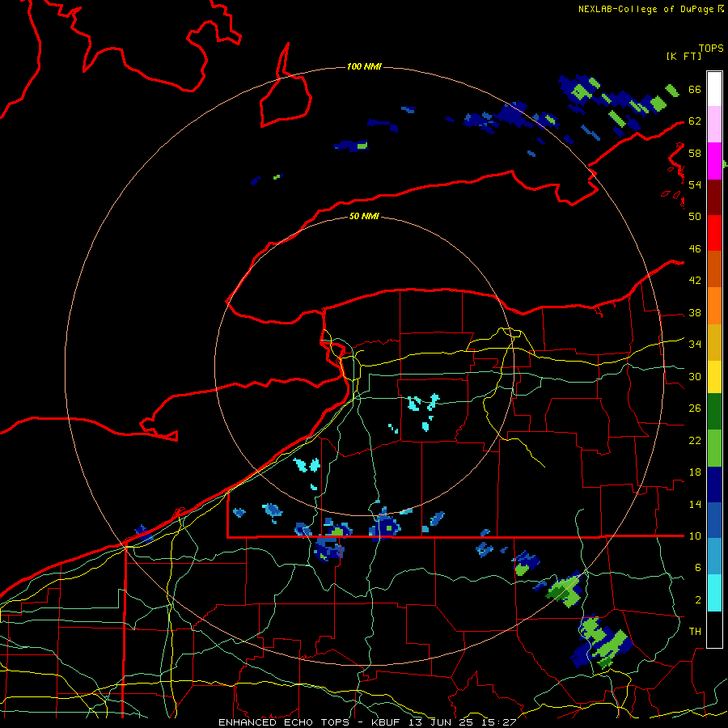
Task: Click the 58 legend value
Action: pyautogui.click(x=695, y=153)
